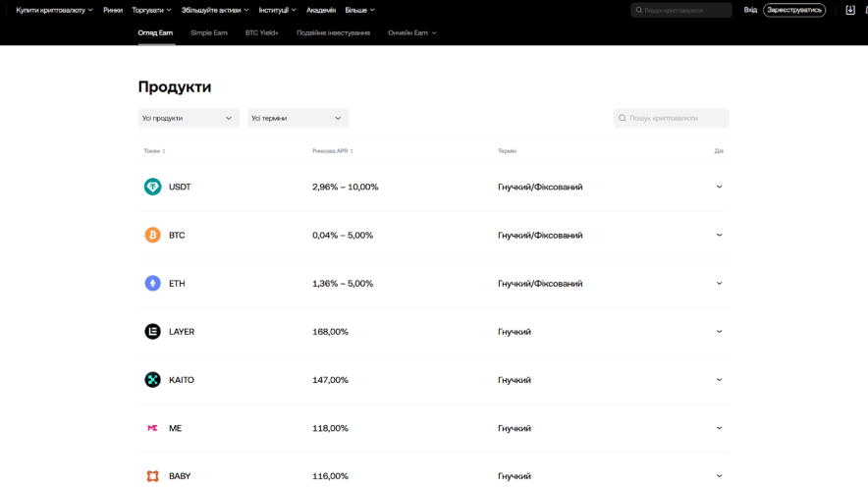Click the BTC Bitcoin icon
Viewport: 868px width, 489px height.
152,235
